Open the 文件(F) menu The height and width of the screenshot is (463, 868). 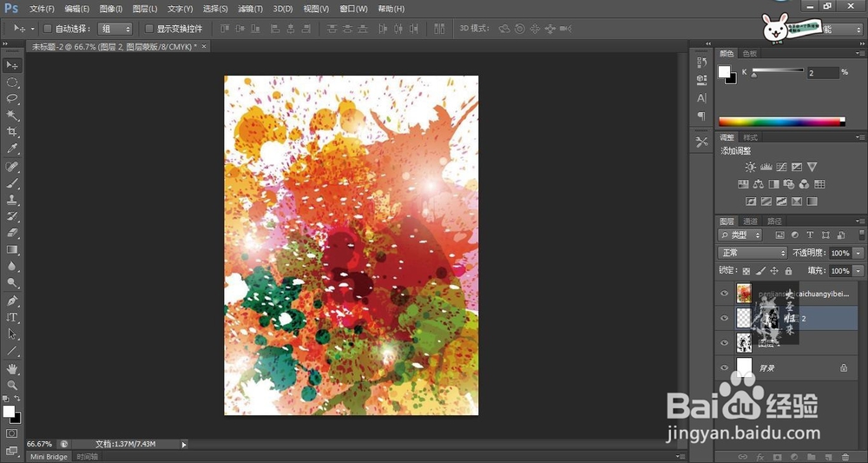click(x=42, y=9)
